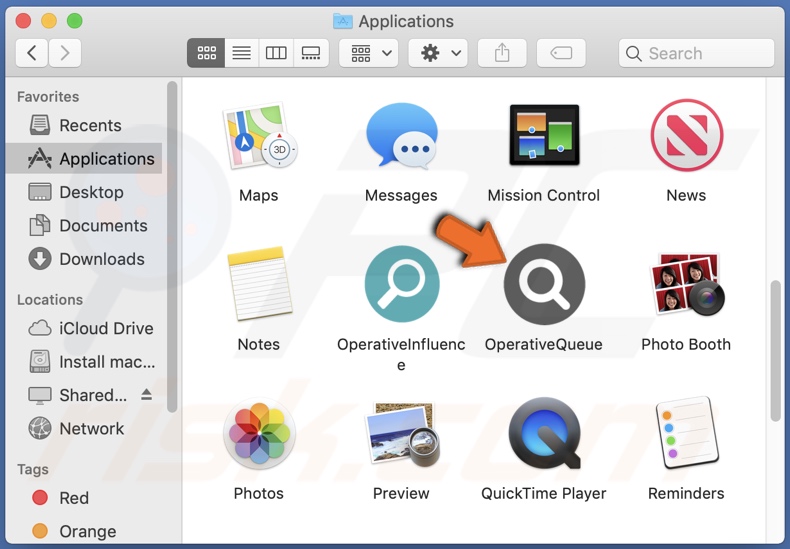Minimize the Finder window
Image resolution: width=790 pixels, height=549 pixels.
point(49,21)
